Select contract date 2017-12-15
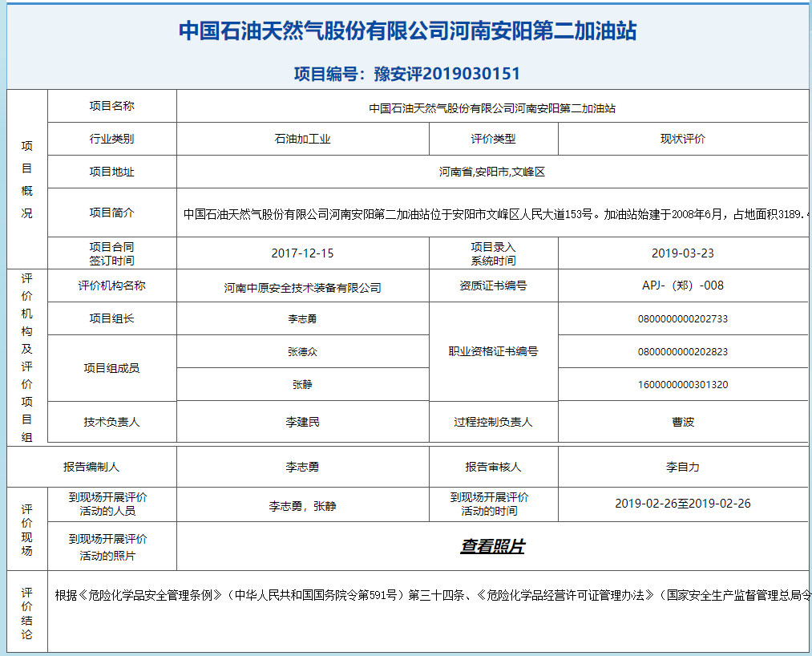Screen dimensions: 812x656 302,253
